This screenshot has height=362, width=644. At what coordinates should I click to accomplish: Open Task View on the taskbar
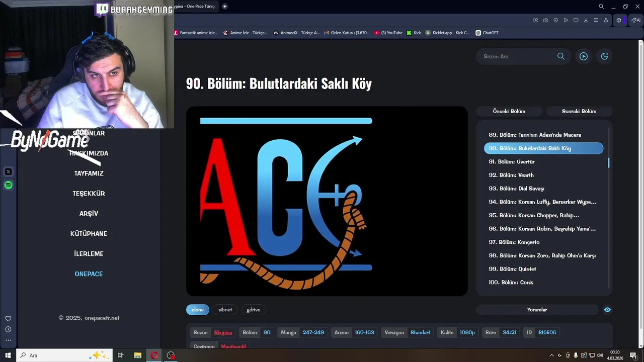click(x=121, y=355)
